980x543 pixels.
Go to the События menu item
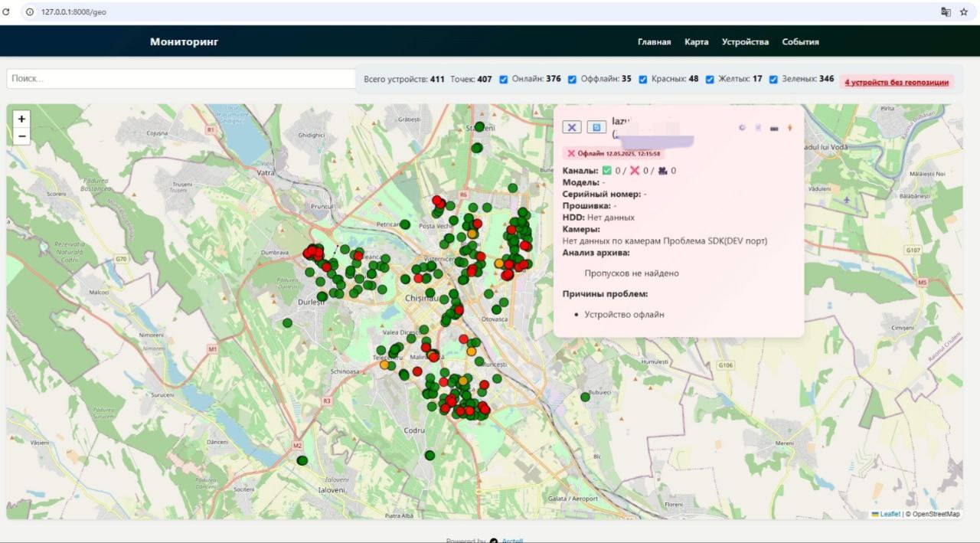coord(800,42)
